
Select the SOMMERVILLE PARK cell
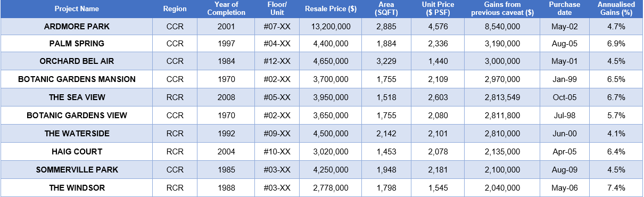[x=77, y=170]
